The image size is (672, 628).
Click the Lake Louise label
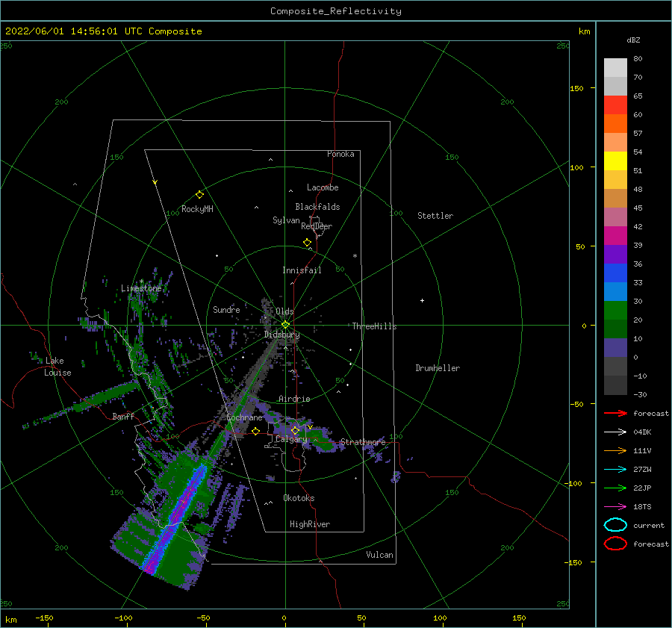[x=57, y=367]
